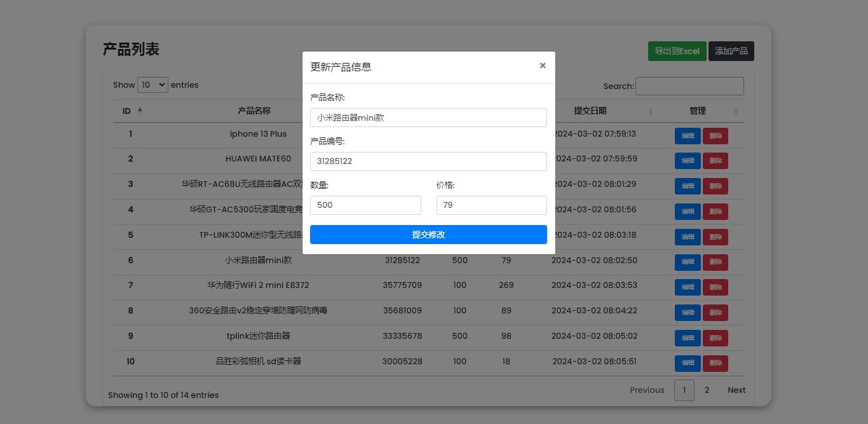
Task: Sort by 提交日期 column header
Action: tap(590, 111)
